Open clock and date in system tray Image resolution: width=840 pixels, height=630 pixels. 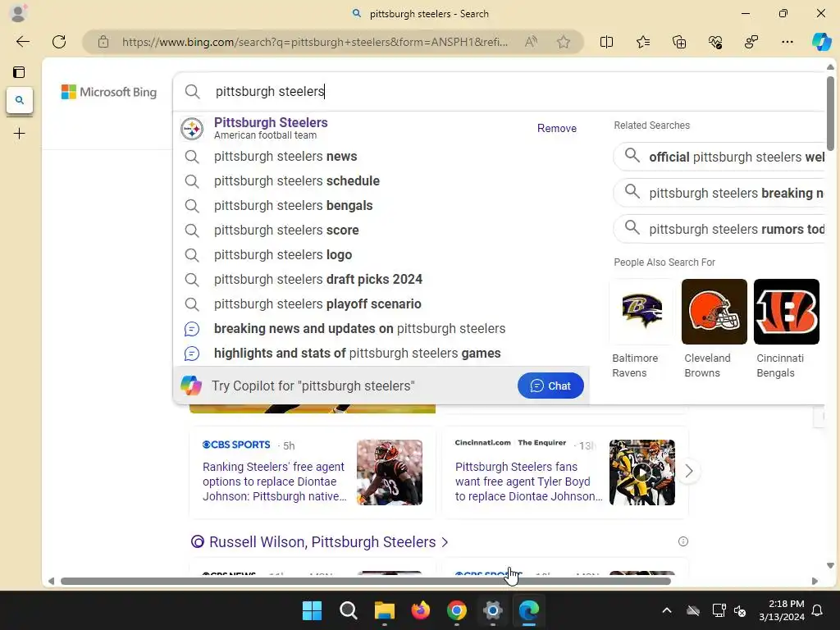pos(782,610)
